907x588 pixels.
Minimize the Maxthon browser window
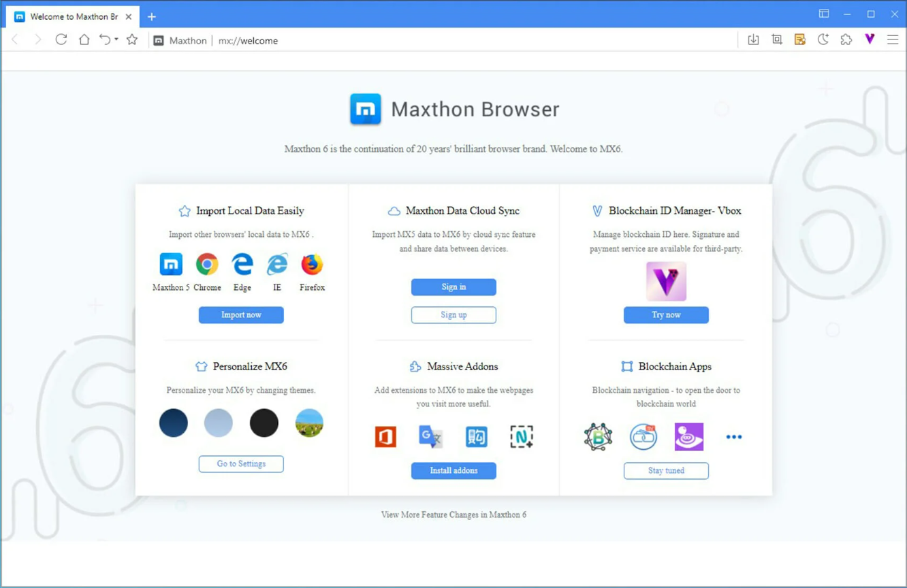coord(847,14)
